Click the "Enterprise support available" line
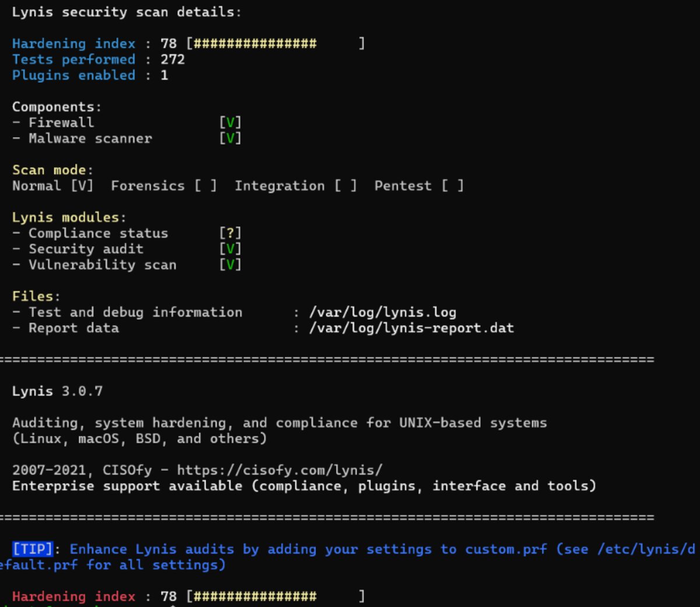This screenshot has height=607, width=700. coord(304,486)
